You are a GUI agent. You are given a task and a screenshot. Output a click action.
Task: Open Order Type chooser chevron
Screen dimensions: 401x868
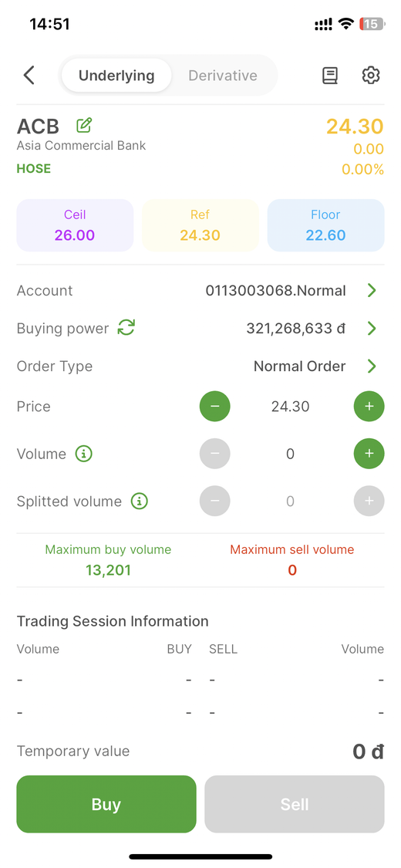point(372,366)
